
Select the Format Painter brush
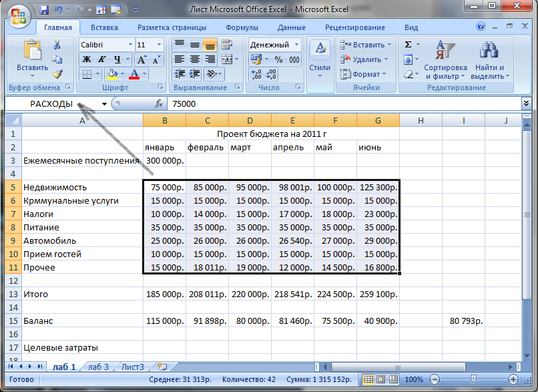[57, 74]
